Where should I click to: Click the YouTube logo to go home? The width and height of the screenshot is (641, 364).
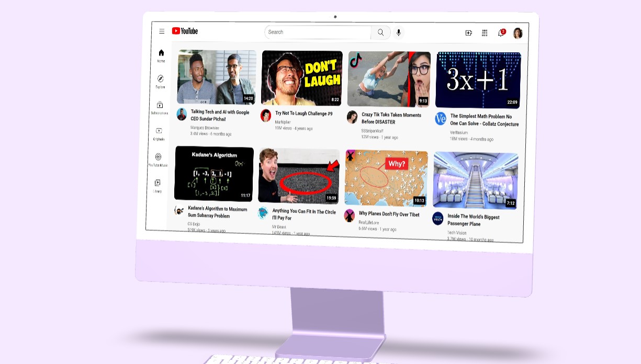click(185, 31)
